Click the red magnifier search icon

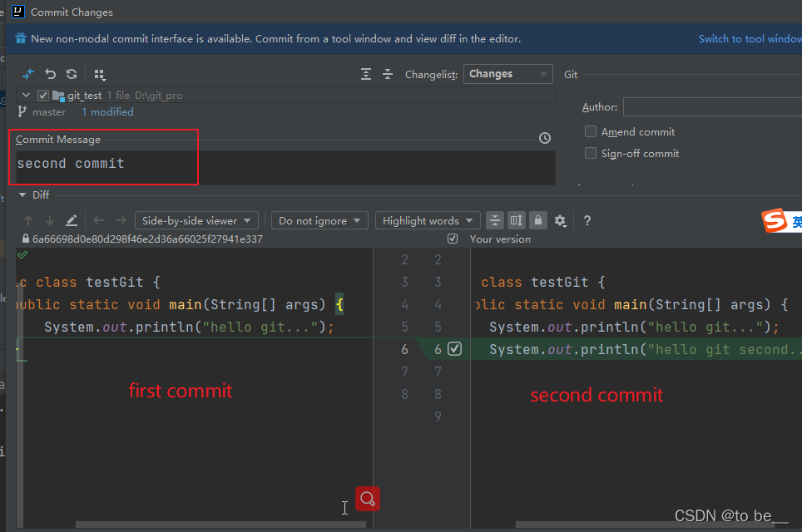click(368, 498)
